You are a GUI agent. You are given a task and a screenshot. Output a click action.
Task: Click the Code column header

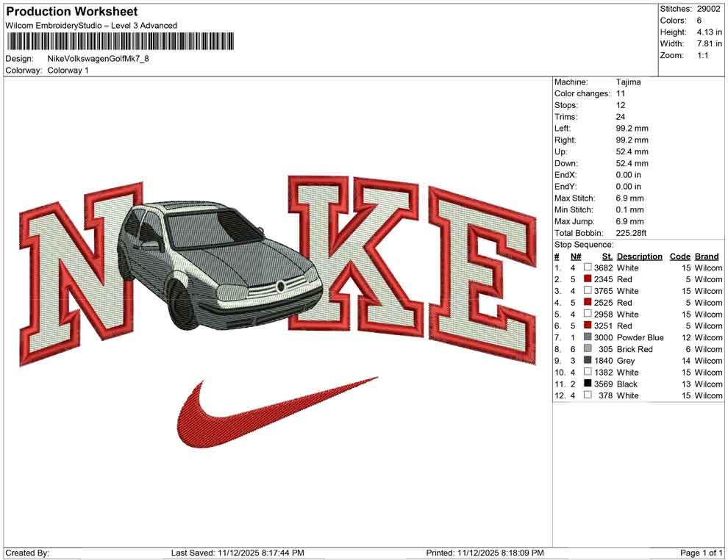(680, 256)
